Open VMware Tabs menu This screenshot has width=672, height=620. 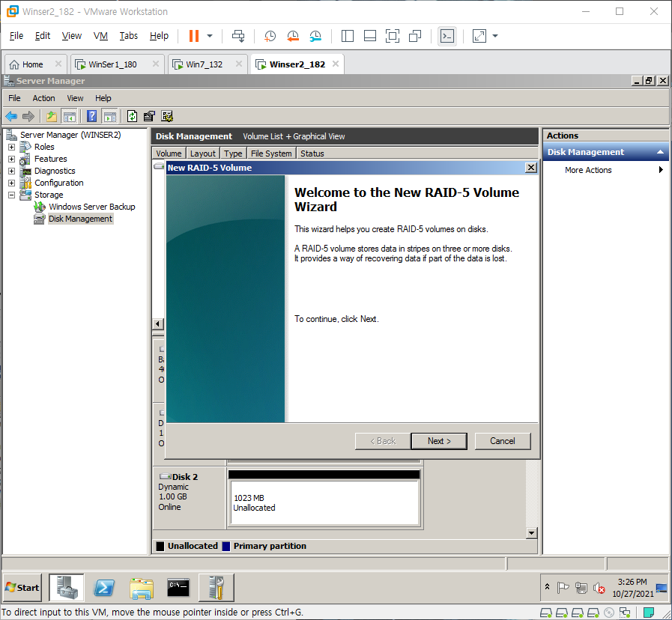pos(129,35)
